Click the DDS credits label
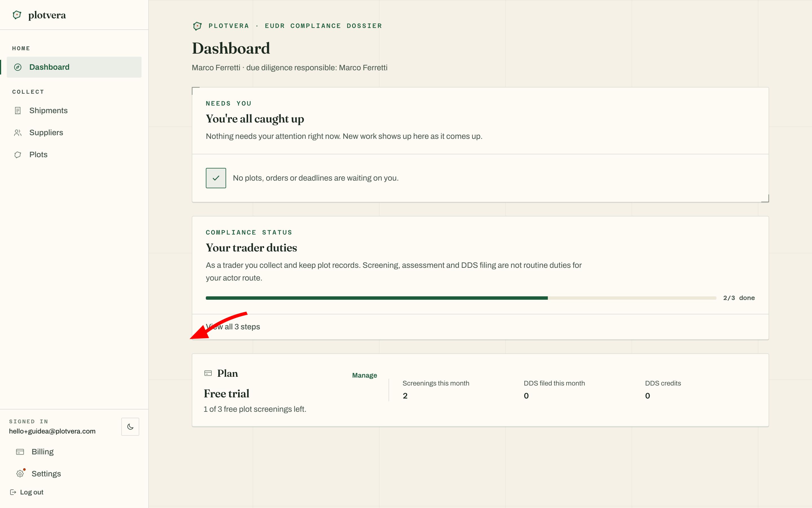 663,383
